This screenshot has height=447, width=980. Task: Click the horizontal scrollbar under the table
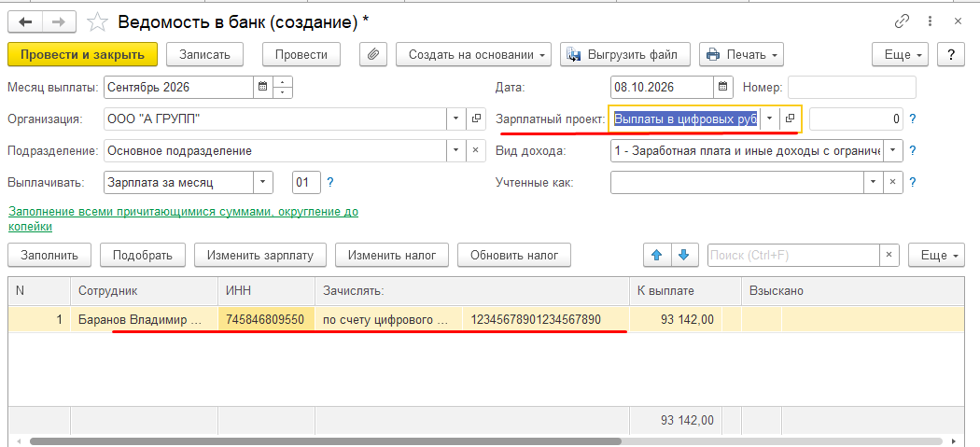(x=325, y=441)
